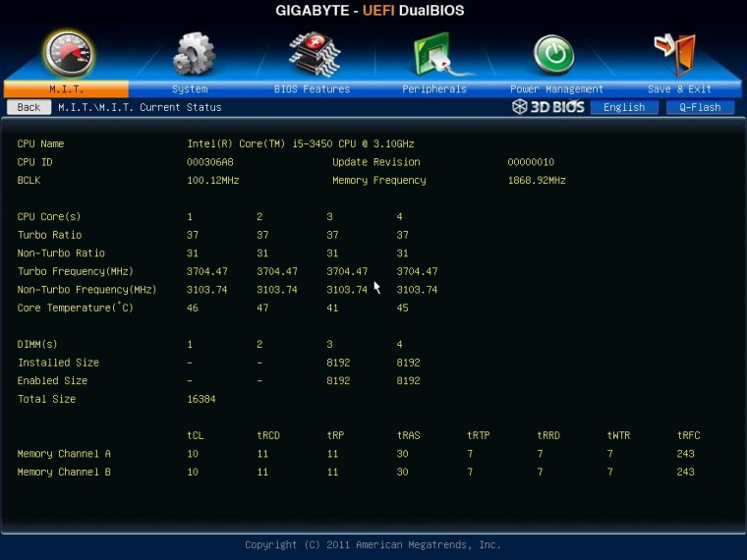Change language with the English button
Image resolution: width=747 pixels, height=560 pixels.
(x=624, y=107)
